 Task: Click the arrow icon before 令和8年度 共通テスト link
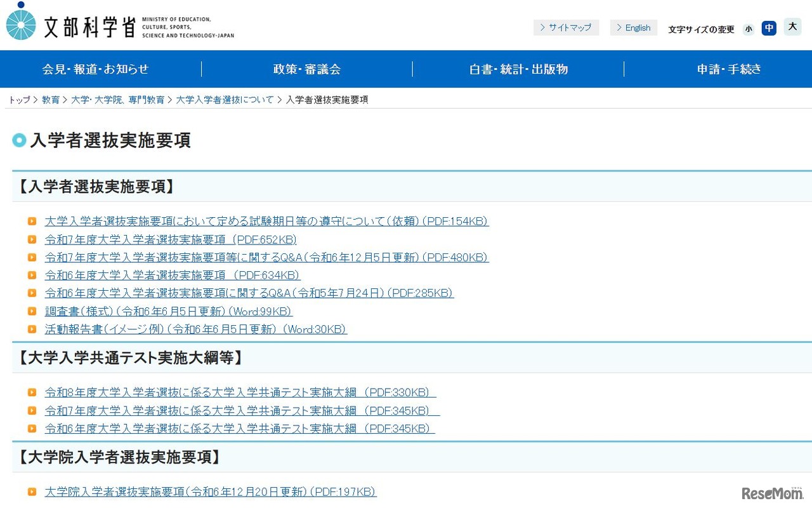32,392
